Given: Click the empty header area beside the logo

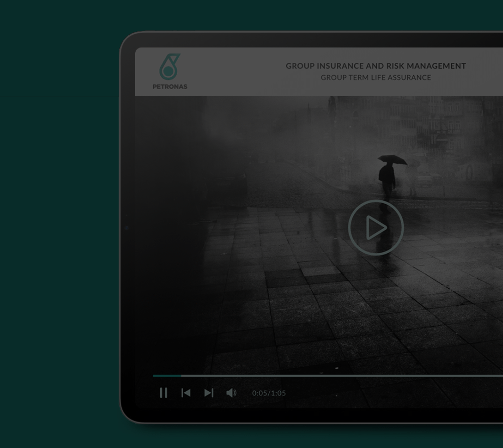Looking at the screenshot, I should click(236, 72).
